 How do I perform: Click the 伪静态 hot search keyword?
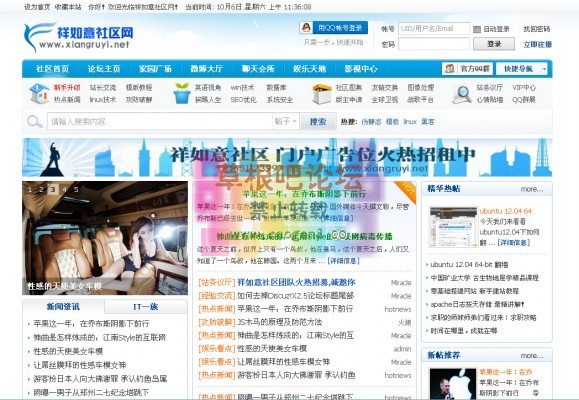tap(371, 122)
